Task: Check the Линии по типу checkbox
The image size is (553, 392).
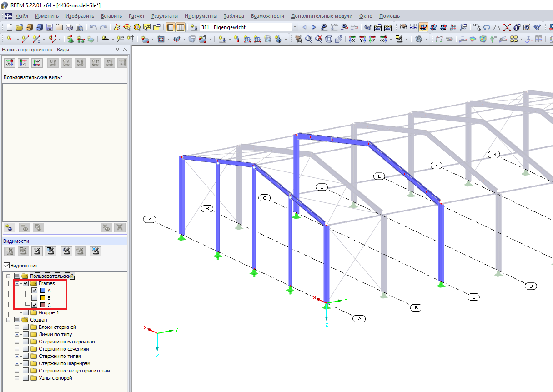Action: [x=26, y=334]
